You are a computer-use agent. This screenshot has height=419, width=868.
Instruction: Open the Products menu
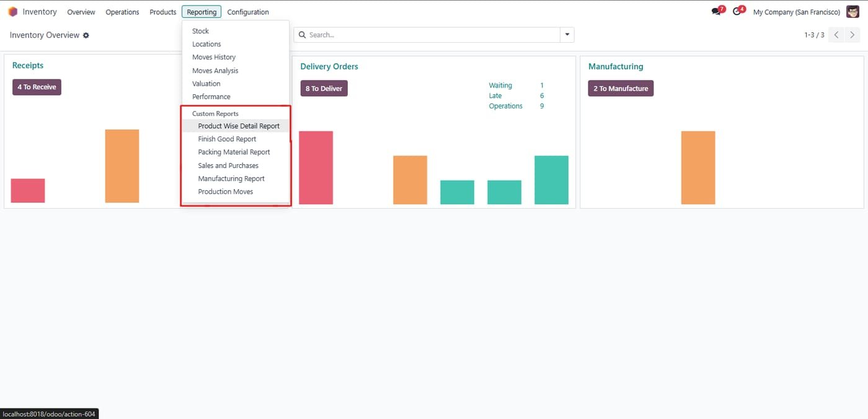[163, 12]
